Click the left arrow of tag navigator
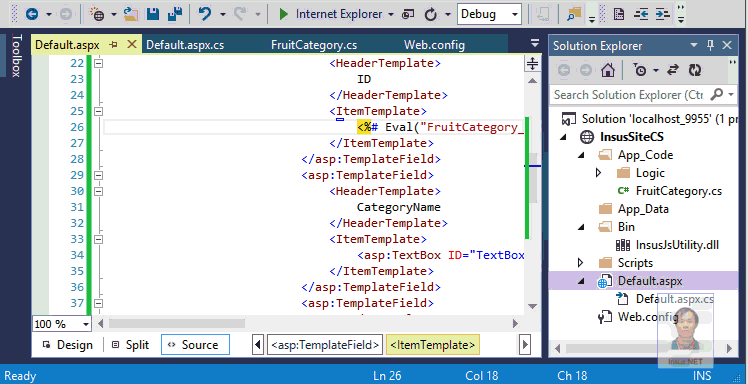748x384 pixels. tap(258, 344)
